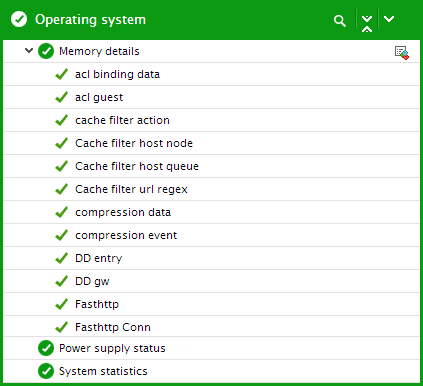Click the Memory details green status icon

coord(46,51)
